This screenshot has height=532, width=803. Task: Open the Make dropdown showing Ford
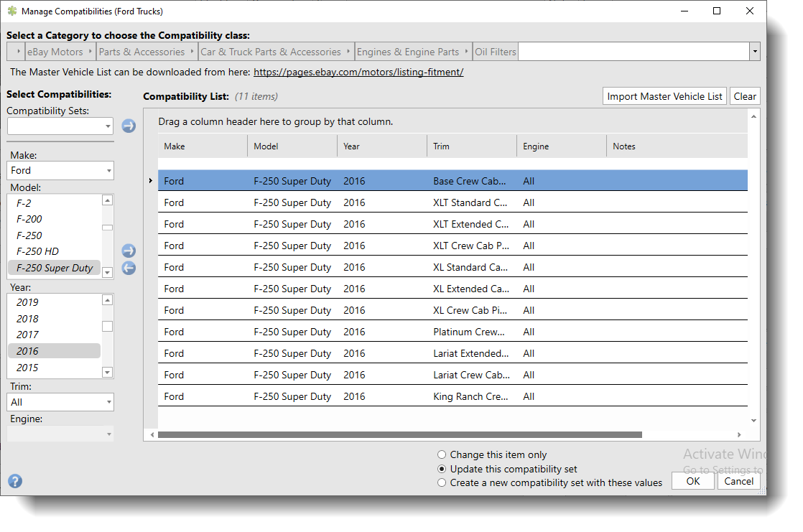tap(60, 171)
